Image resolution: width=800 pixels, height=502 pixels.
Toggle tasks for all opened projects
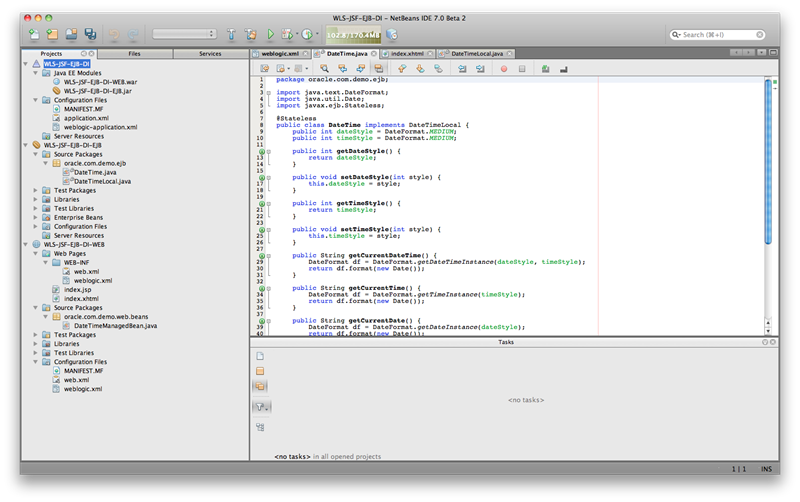[260, 386]
